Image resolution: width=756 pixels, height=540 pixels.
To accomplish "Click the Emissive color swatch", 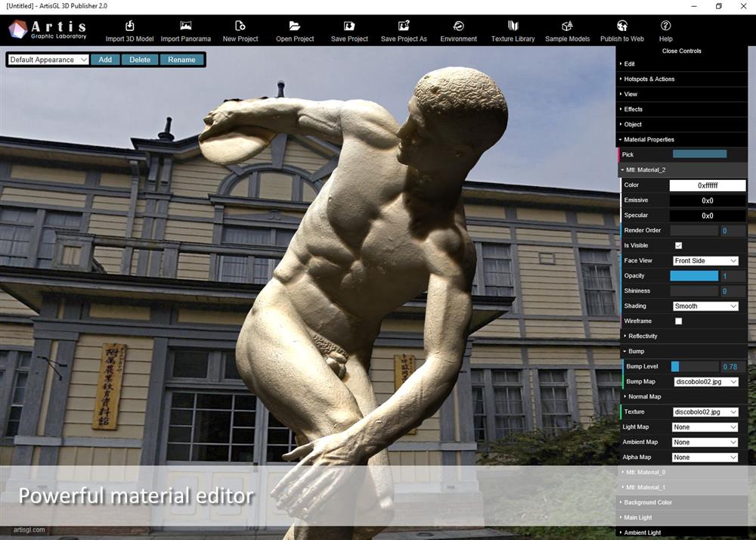I will tap(708, 200).
